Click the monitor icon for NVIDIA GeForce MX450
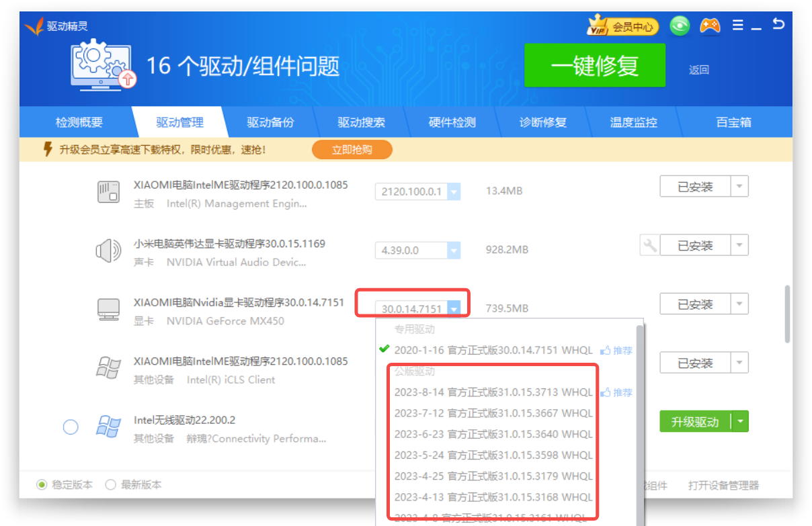 coord(108,310)
